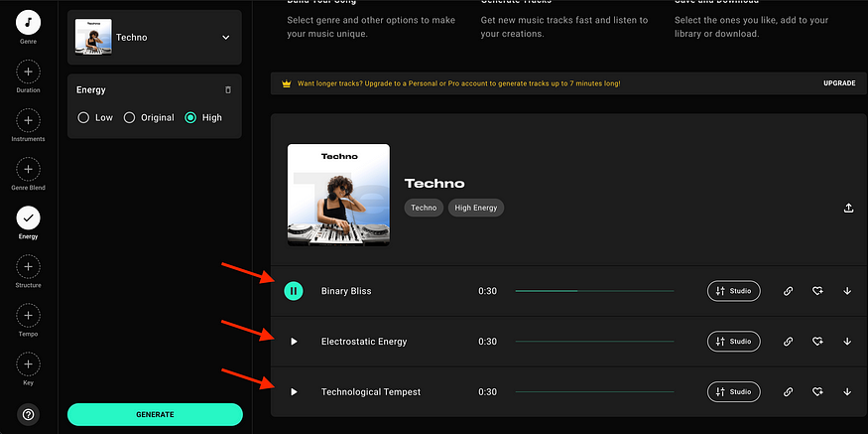Open Technological Tempest in Studio
The image size is (868, 434).
pos(733,392)
